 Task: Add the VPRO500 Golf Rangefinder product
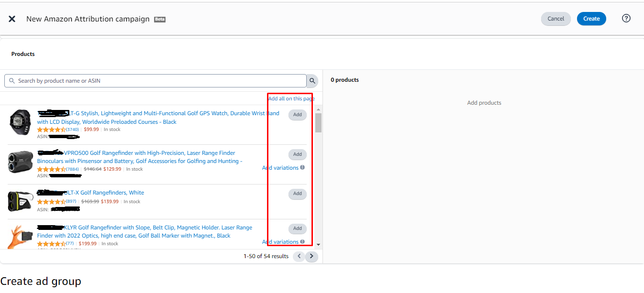298,154
